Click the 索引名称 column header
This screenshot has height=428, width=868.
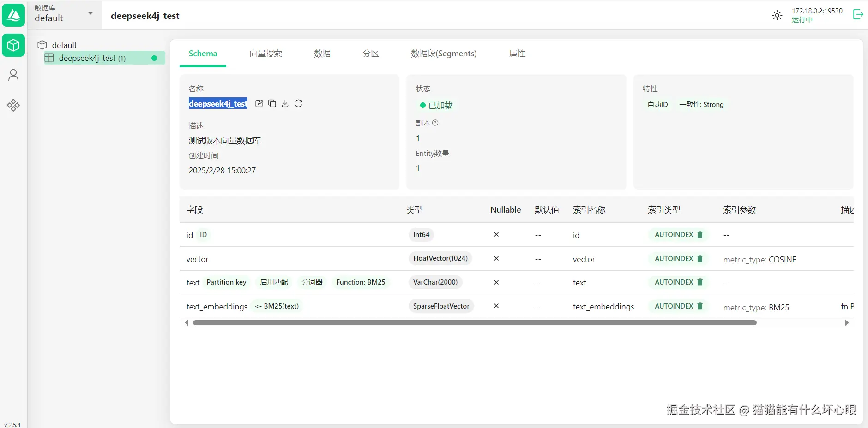point(589,210)
